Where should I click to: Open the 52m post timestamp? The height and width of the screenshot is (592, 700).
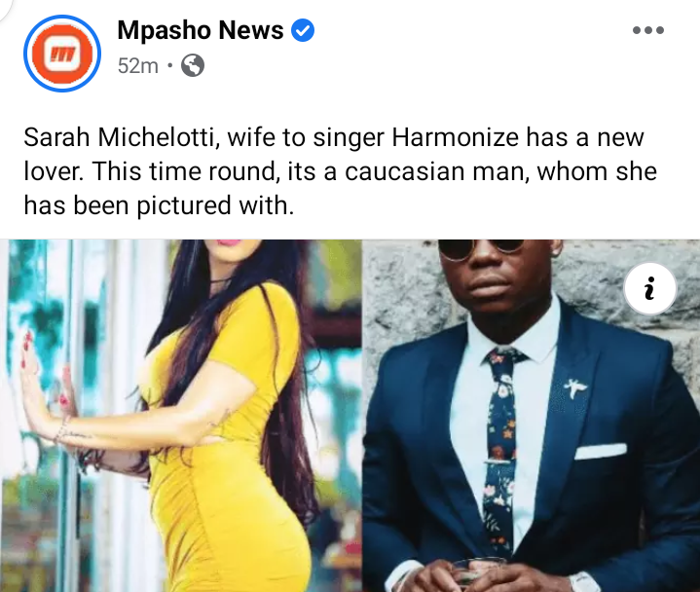(x=138, y=66)
